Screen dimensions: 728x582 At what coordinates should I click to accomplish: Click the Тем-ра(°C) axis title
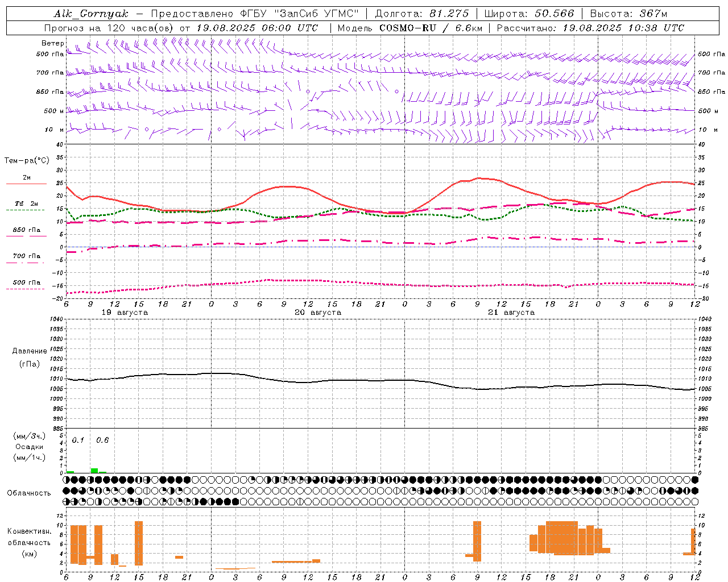pyautogui.click(x=27, y=161)
